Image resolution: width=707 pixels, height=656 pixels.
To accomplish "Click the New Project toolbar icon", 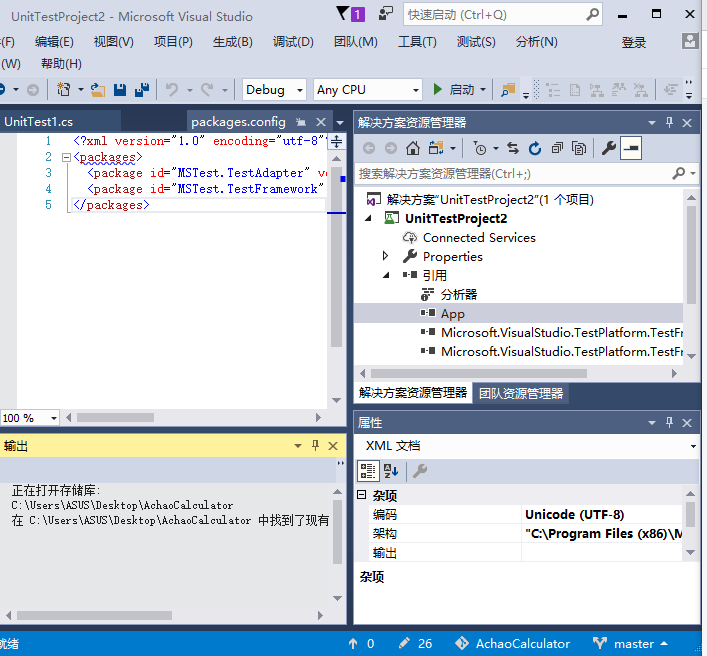I will [64, 90].
